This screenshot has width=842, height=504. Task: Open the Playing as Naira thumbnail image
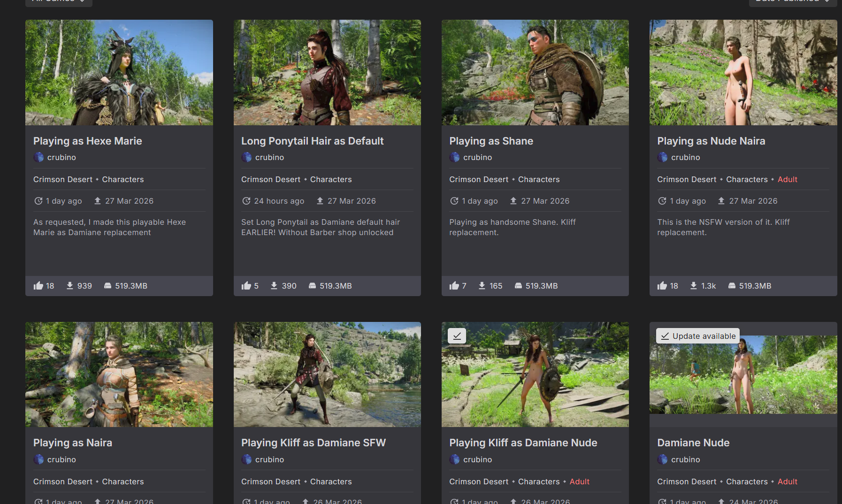click(119, 374)
